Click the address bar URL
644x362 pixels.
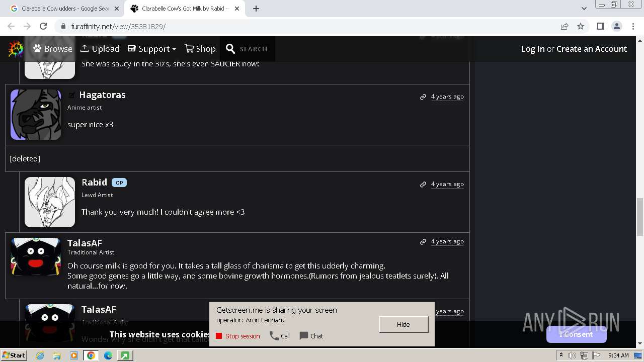(x=118, y=27)
